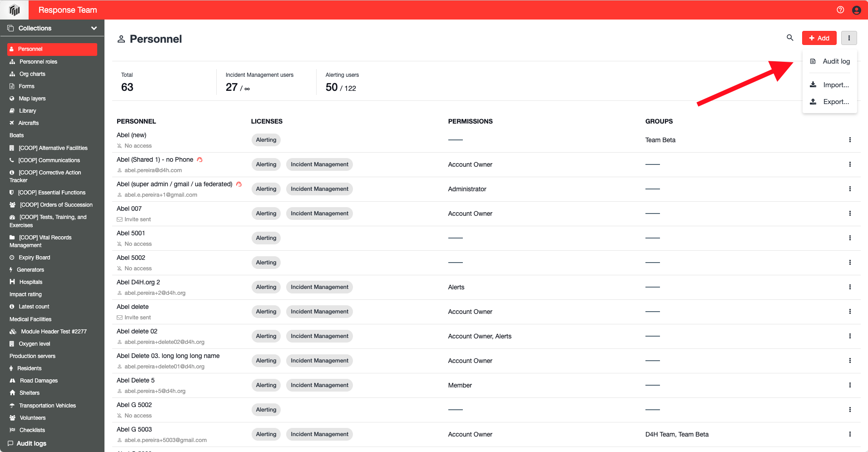The image size is (868, 452).
Task: Click the Administrator permission text
Action: pos(467,189)
